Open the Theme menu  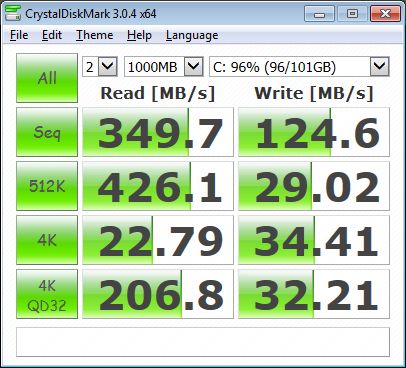point(94,35)
